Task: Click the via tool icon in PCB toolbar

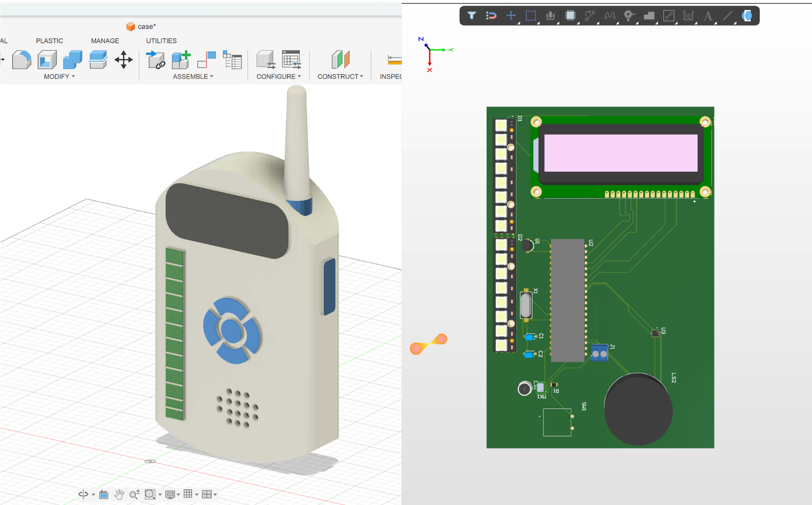Action: pyautogui.click(x=629, y=16)
